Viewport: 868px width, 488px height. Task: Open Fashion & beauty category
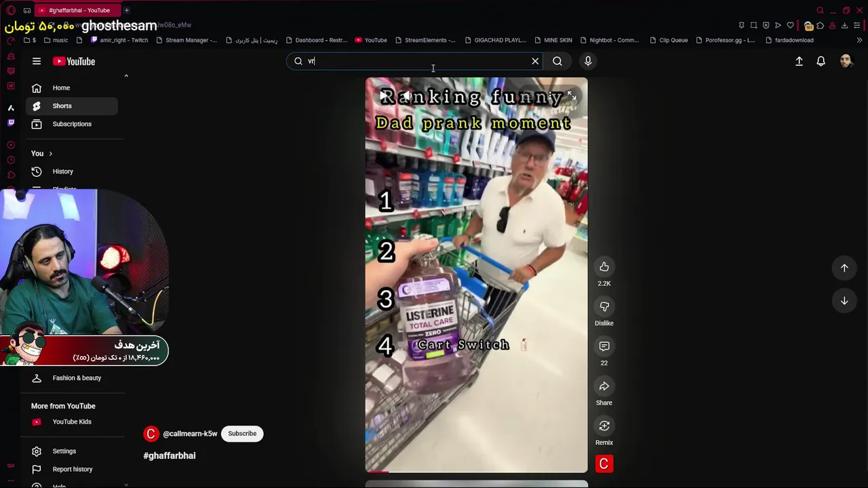(72, 378)
